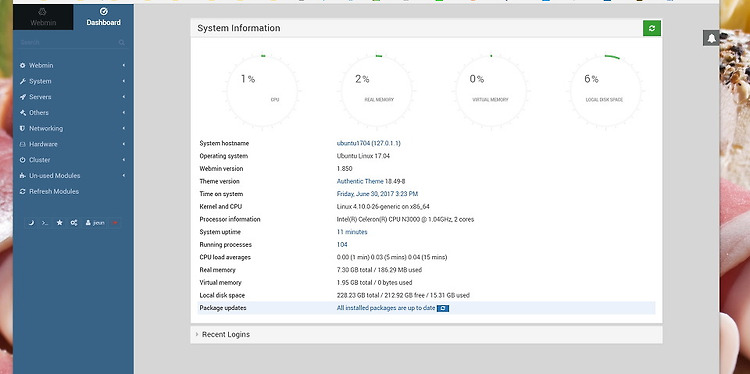Click the Real Memory usage gauge

[x=377, y=91]
